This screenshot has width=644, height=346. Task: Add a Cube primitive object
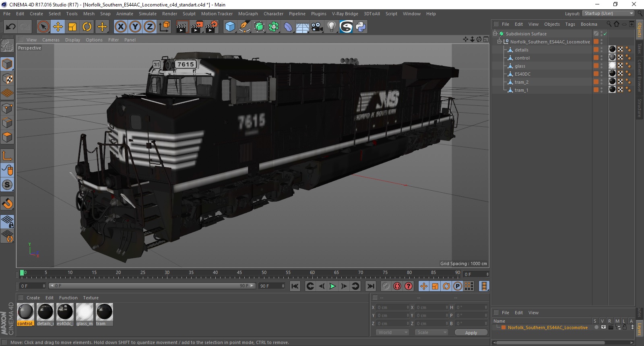coord(230,27)
